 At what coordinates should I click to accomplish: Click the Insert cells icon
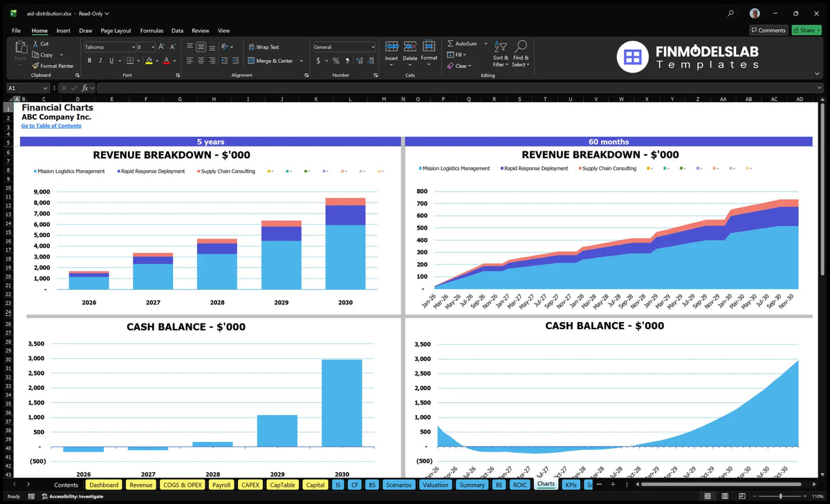(391, 46)
